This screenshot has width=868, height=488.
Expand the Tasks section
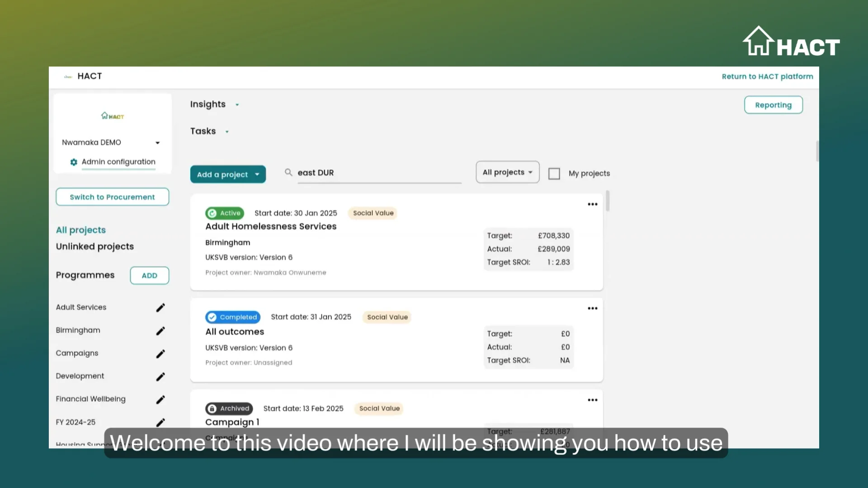point(226,131)
